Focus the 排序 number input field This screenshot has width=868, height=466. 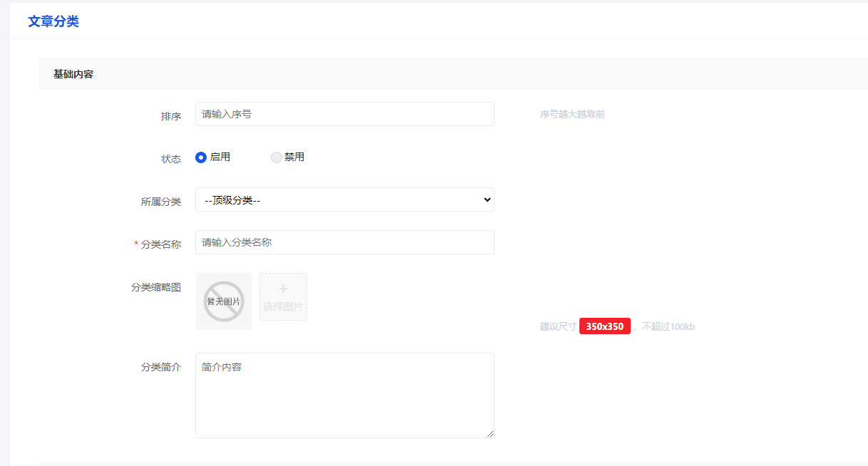coord(344,114)
